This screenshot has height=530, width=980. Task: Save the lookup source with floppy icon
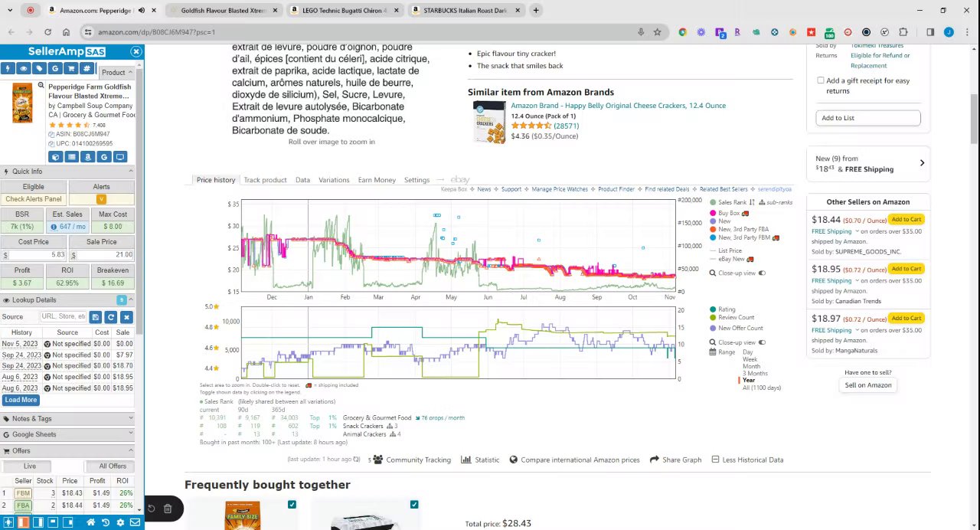pyautogui.click(x=95, y=317)
